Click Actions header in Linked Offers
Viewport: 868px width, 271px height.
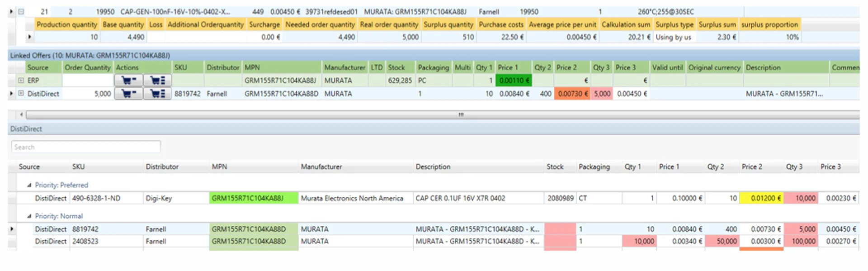point(142,67)
